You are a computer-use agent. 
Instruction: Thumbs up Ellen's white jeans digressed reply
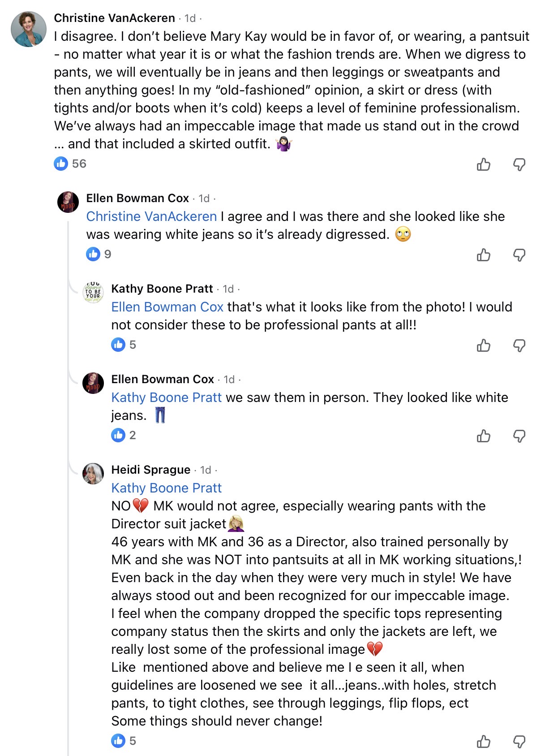(x=484, y=255)
